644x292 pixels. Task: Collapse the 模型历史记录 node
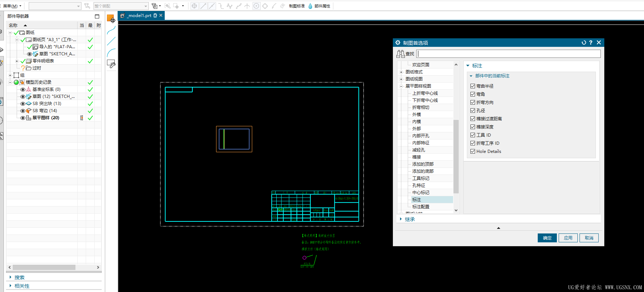tap(10, 82)
